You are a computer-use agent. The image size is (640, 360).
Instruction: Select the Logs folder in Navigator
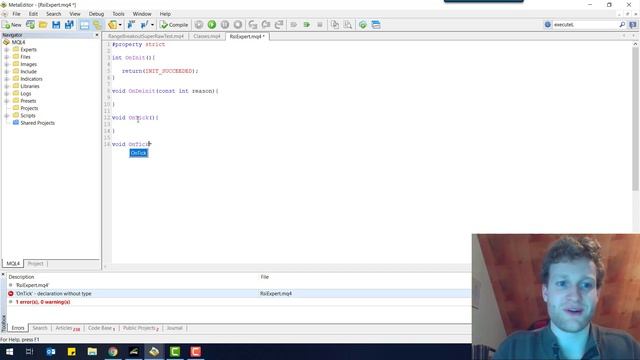25,93
